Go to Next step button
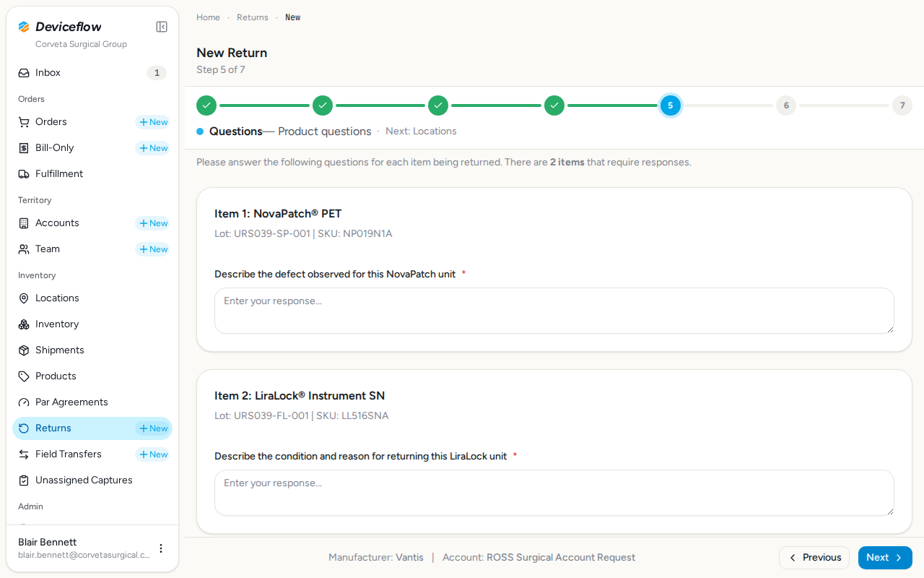 (885, 558)
